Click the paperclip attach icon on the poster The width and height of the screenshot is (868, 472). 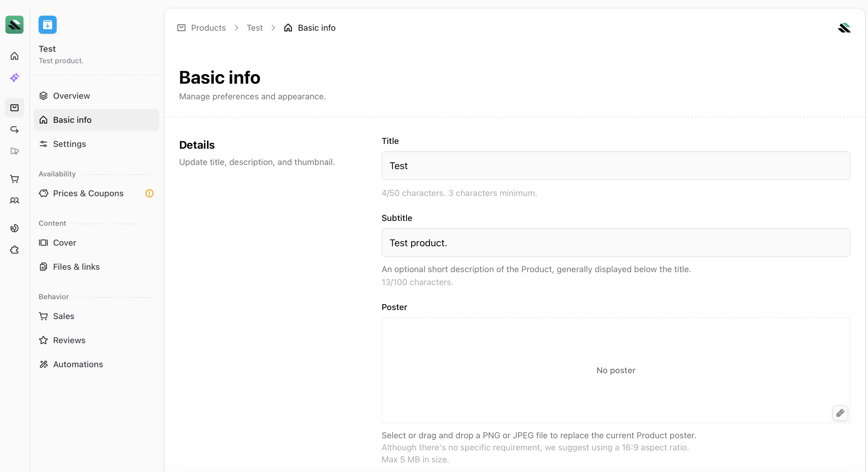(x=840, y=413)
